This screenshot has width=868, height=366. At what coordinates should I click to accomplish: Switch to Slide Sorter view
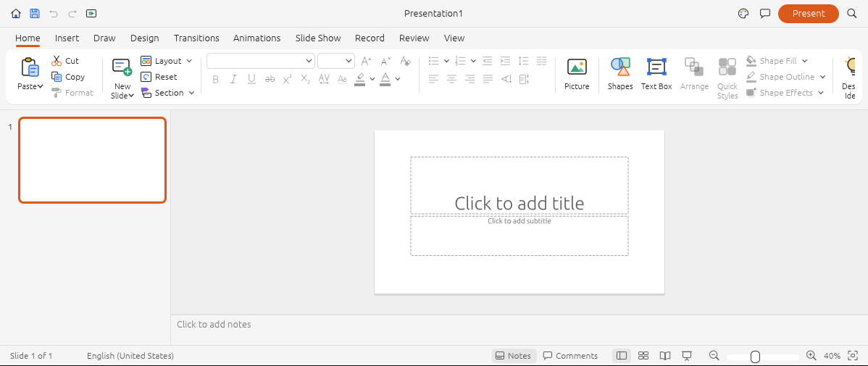643,356
